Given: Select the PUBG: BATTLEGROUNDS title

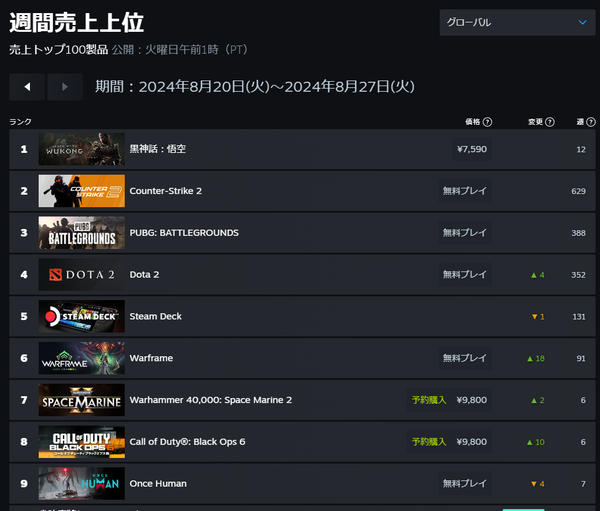Looking at the screenshot, I should coord(184,233).
